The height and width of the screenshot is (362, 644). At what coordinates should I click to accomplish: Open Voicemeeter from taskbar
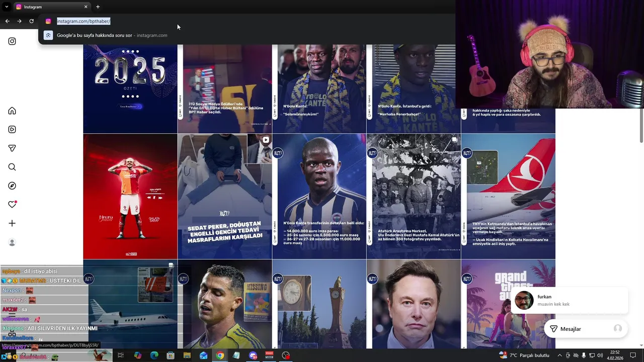click(x=269, y=355)
